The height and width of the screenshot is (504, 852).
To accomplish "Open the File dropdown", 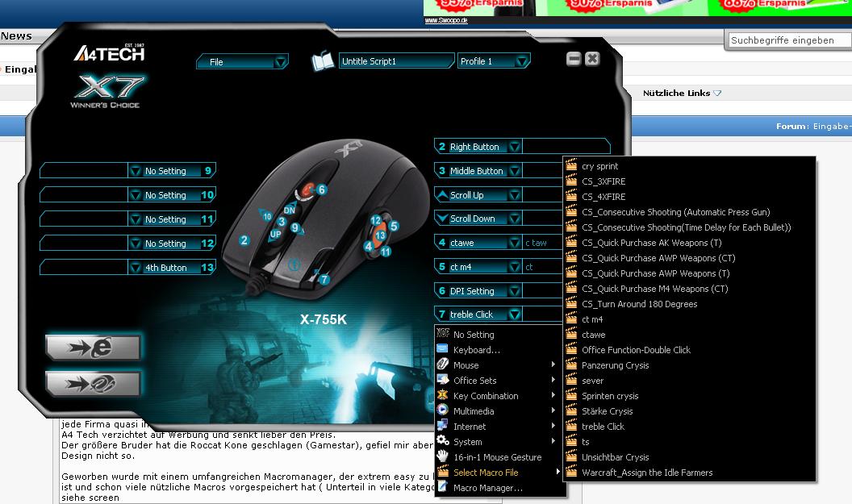I will 242,62.
